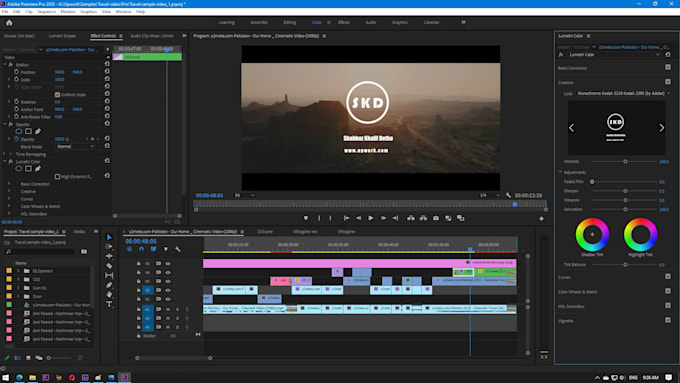680x383 pixels.
Task: Step forward one frame in Program monitor
Action: pyautogui.click(x=383, y=218)
